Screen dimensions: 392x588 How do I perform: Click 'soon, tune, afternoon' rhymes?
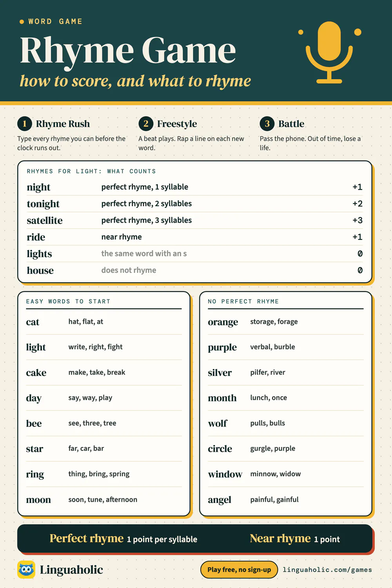coord(103,499)
